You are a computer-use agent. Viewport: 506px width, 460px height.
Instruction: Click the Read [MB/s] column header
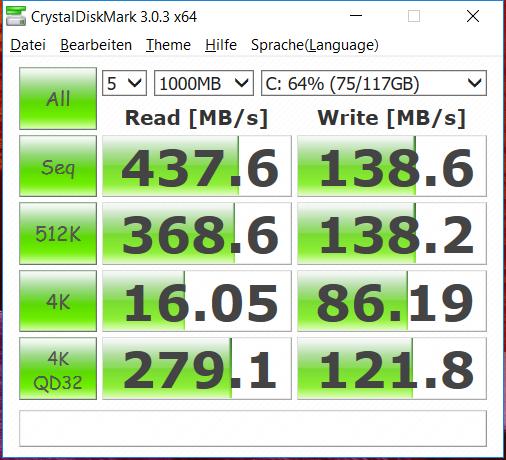point(196,118)
